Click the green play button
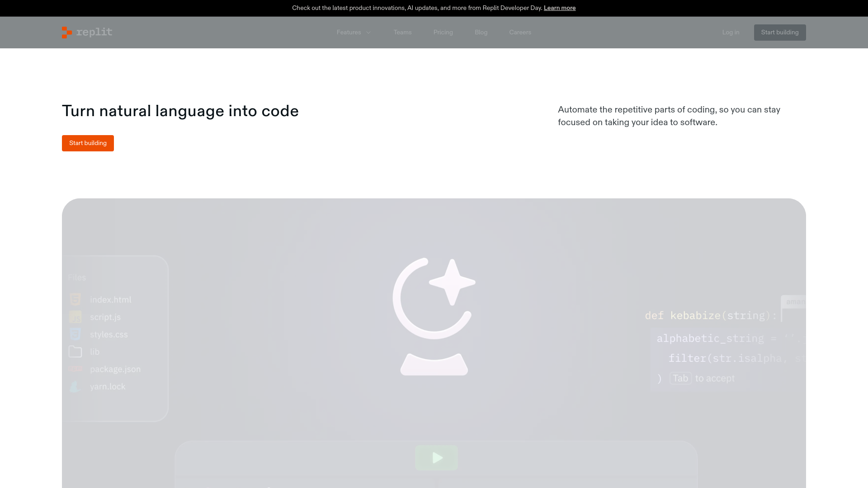Image resolution: width=868 pixels, height=488 pixels. click(x=436, y=458)
